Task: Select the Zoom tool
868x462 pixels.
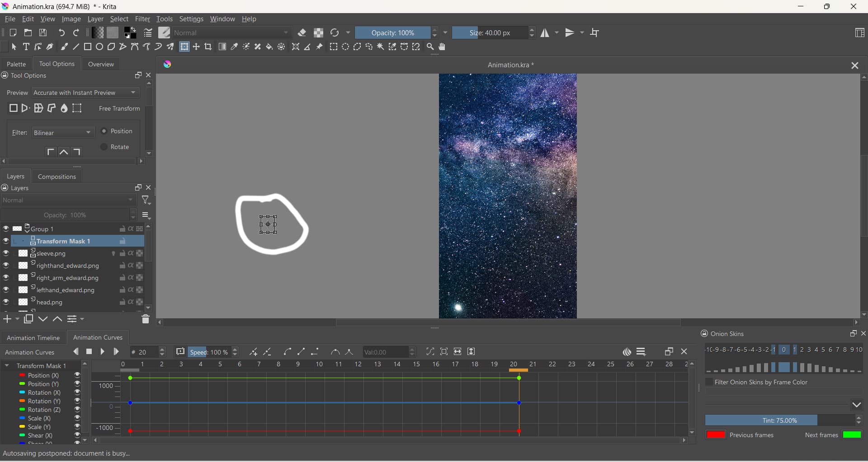Action: pyautogui.click(x=430, y=47)
